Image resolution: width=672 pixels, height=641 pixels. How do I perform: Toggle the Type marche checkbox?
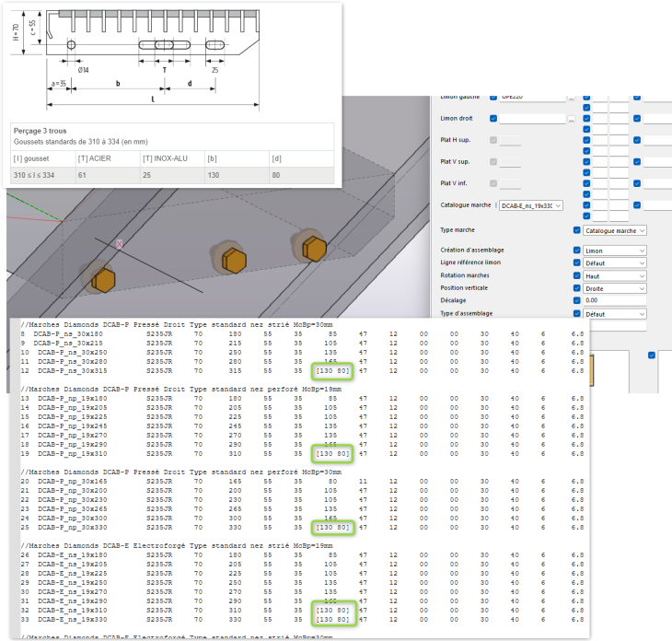click(x=577, y=230)
